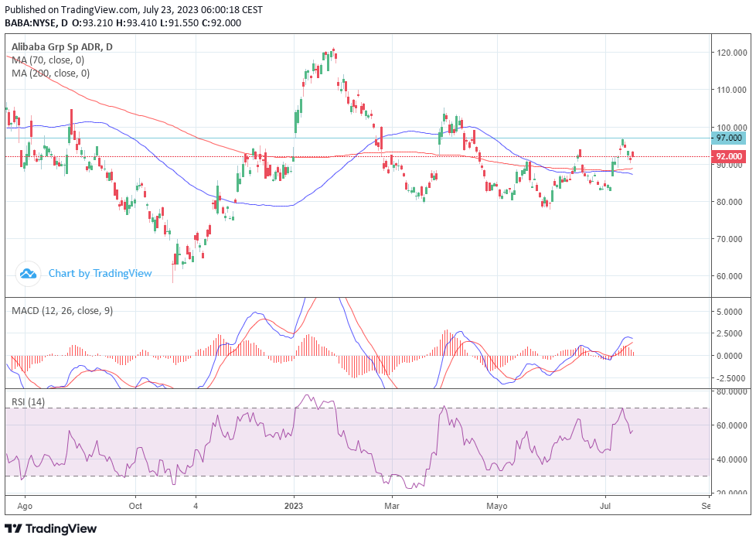Click the 'RSI (14)' indicator label
756x543 pixels.
point(28,402)
